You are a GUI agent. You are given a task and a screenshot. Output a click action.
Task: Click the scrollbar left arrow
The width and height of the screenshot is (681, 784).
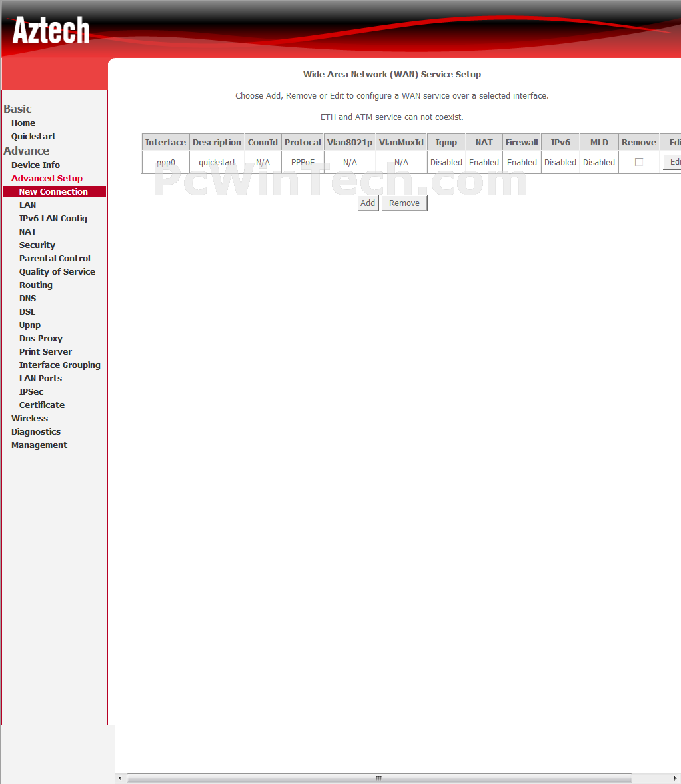point(120,779)
